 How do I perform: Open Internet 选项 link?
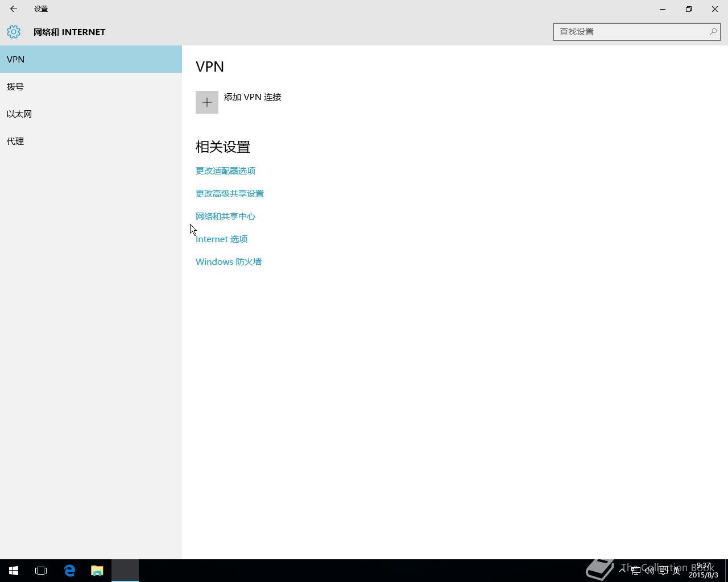click(222, 239)
